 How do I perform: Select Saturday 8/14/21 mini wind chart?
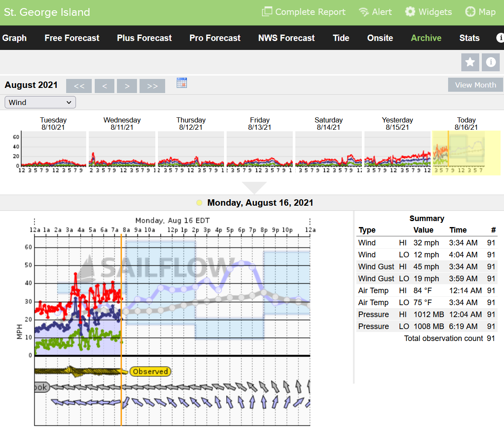coord(329,149)
